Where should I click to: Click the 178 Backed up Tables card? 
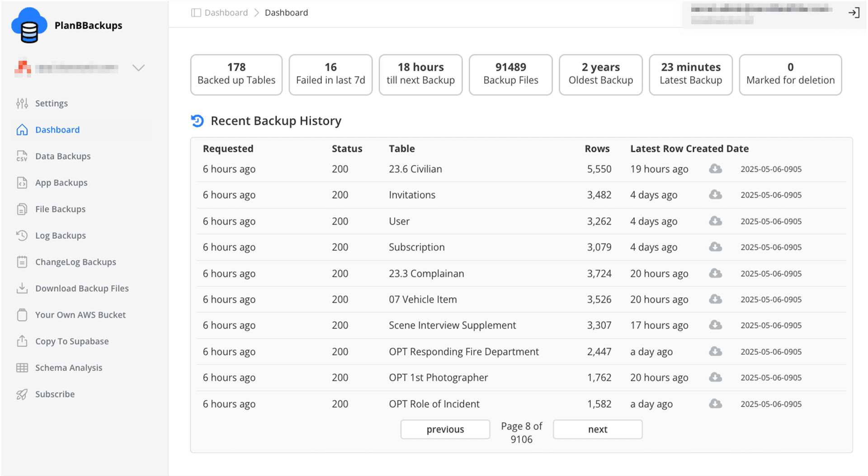coord(236,75)
